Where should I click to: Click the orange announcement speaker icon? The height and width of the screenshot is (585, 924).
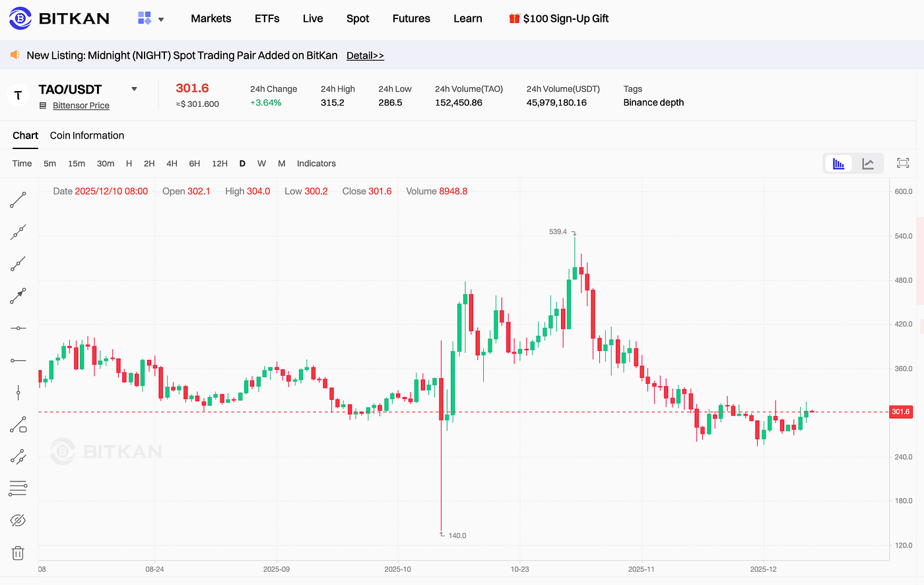coord(15,55)
